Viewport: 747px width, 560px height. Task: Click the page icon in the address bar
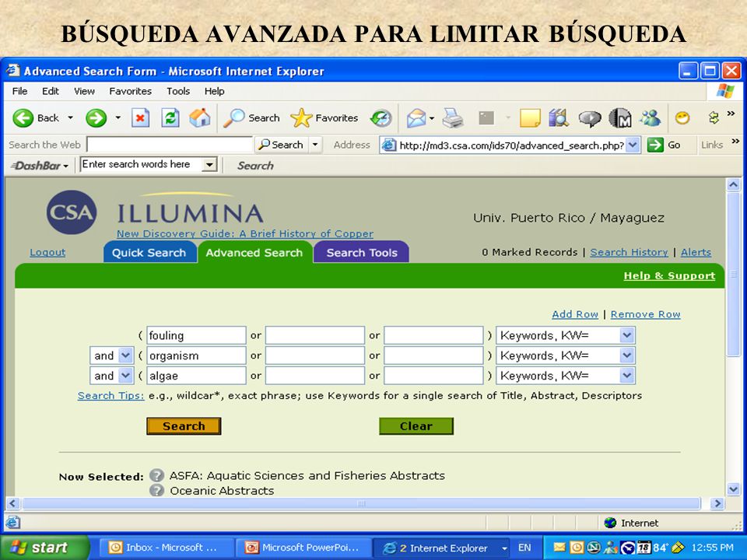(389, 145)
